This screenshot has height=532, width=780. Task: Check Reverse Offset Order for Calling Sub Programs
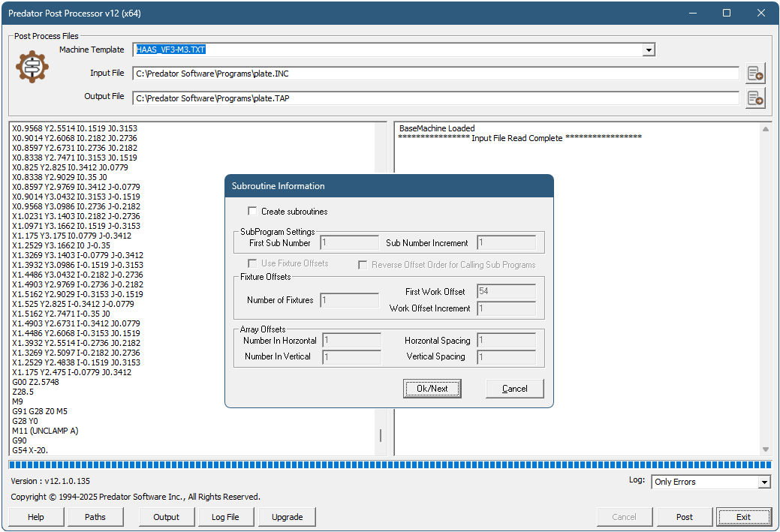point(363,264)
